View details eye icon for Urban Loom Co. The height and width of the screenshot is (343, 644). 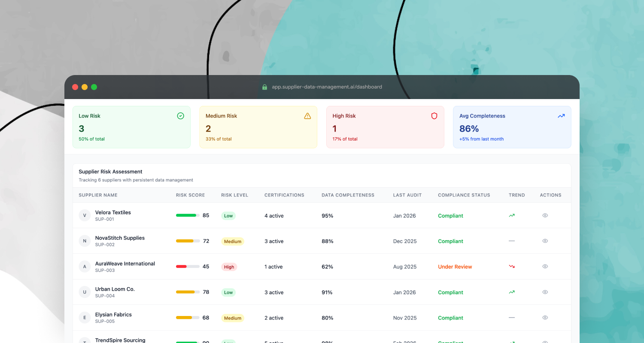(545, 292)
